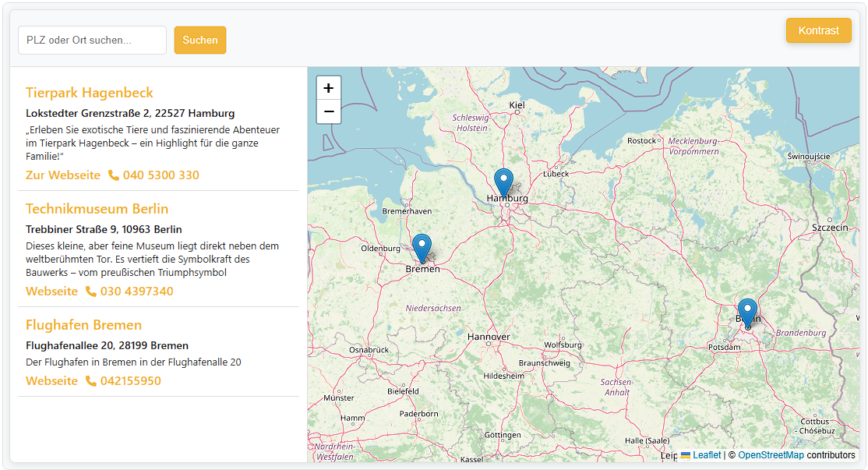Image resolution: width=868 pixels, height=470 pixels.
Task: Open the OpenStreetMap attribution link
Action: click(771, 455)
